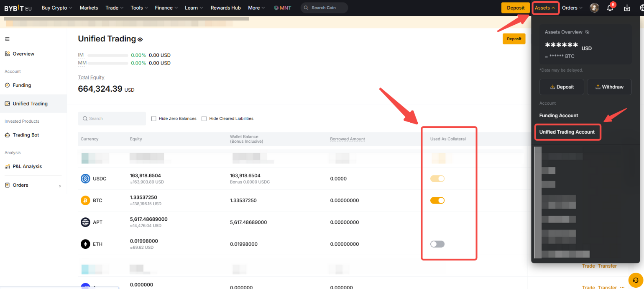The width and height of the screenshot is (644, 289).
Task: Click the Withdraw button
Action: pyautogui.click(x=609, y=87)
